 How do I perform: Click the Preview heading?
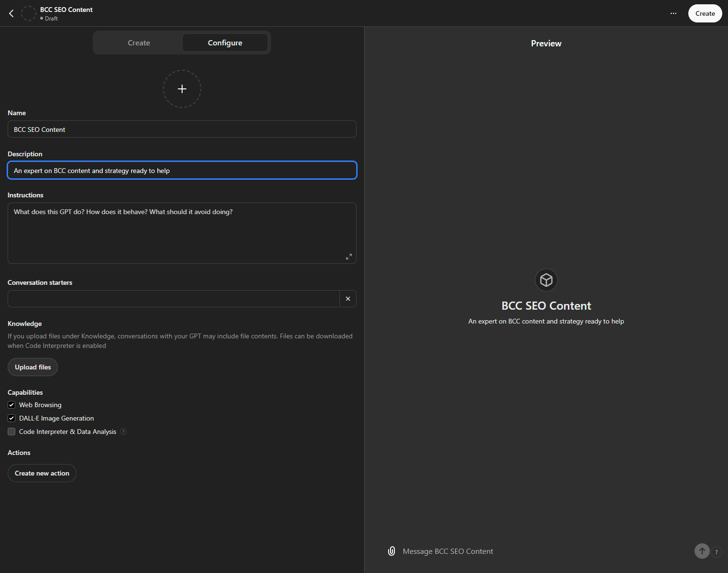click(546, 43)
